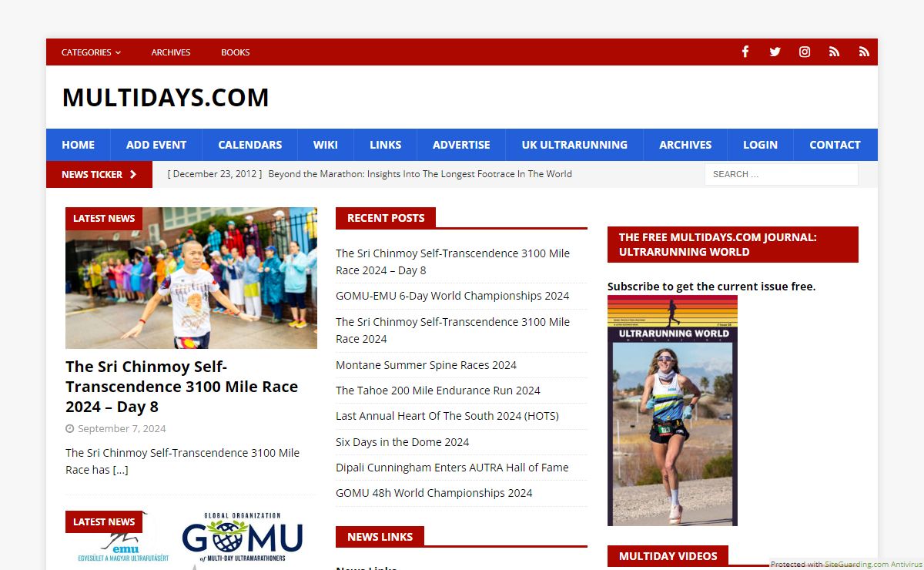The width and height of the screenshot is (924, 570).
Task: Open Books in the top bar
Action: pos(236,52)
